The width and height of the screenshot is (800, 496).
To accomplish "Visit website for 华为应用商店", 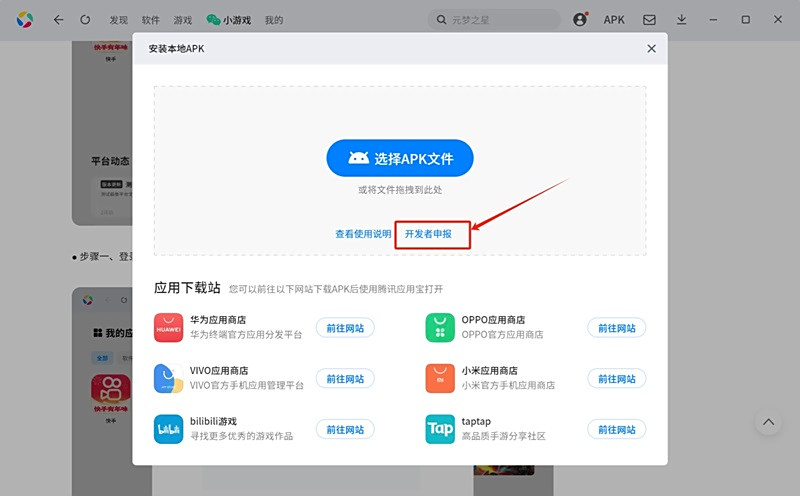I will click(345, 328).
